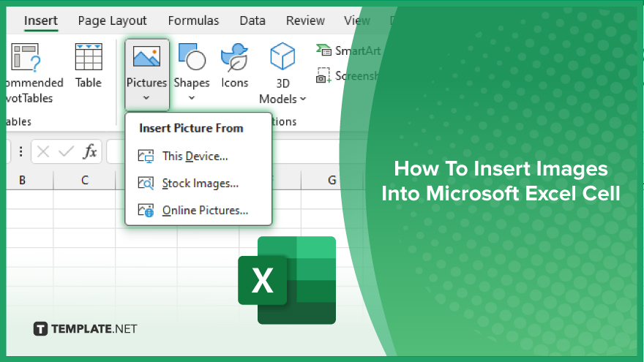Image resolution: width=644 pixels, height=362 pixels.
Task: Choose This Device... from the menu
Action: (195, 157)
